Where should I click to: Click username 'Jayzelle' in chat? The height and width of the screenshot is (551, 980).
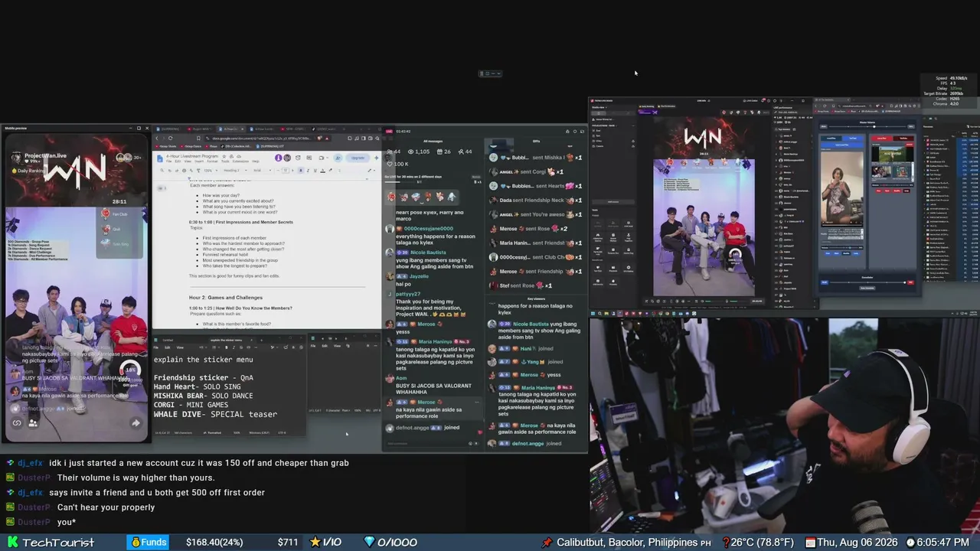coord(419,276)
